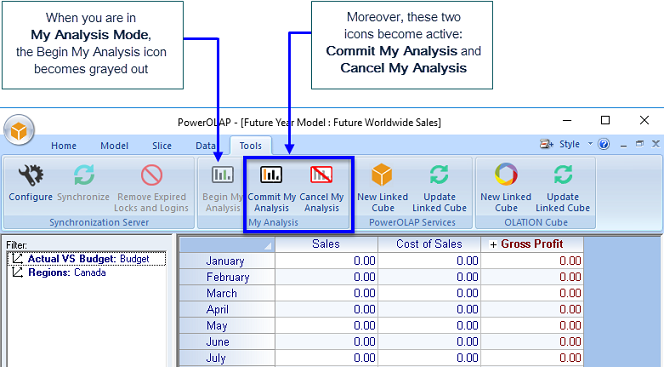The height and width of the screenshot is (367, 664).
Task: Open the Data ribbon tab
Action: coord(205,146)
